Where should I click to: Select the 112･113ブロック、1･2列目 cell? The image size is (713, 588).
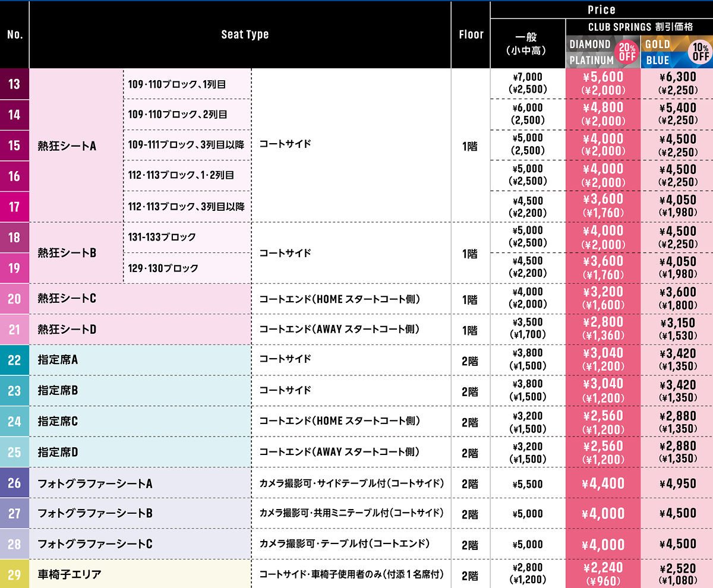click(x=187, y=176)
